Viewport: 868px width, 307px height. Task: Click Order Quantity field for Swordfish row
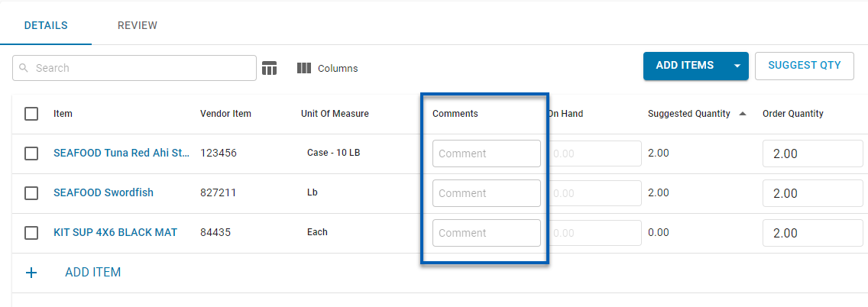(813, 193)
